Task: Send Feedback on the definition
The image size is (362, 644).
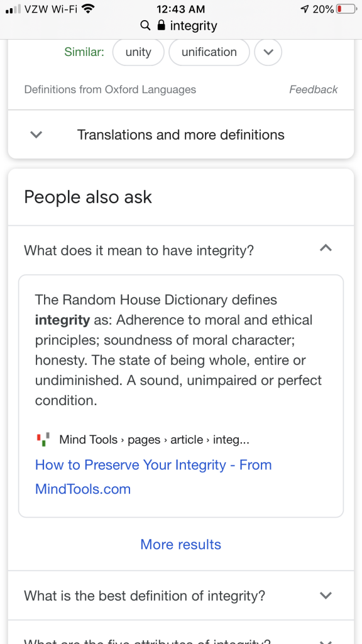Action: click(313, 89)
